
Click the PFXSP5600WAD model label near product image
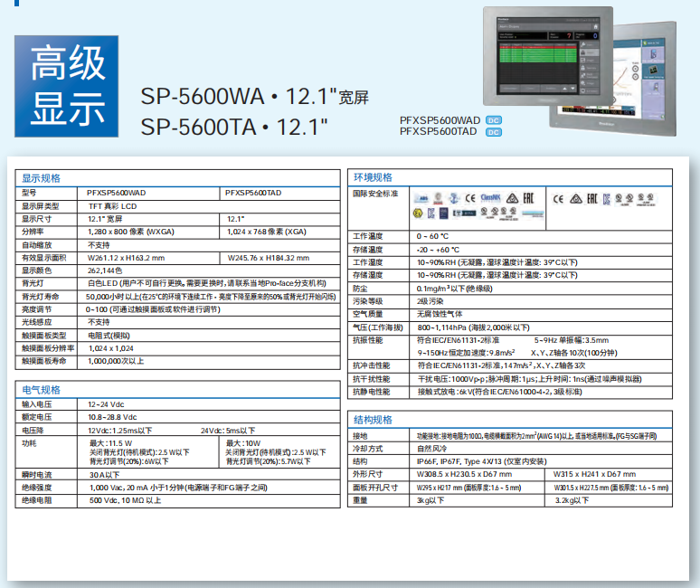[x=440, y=120]
